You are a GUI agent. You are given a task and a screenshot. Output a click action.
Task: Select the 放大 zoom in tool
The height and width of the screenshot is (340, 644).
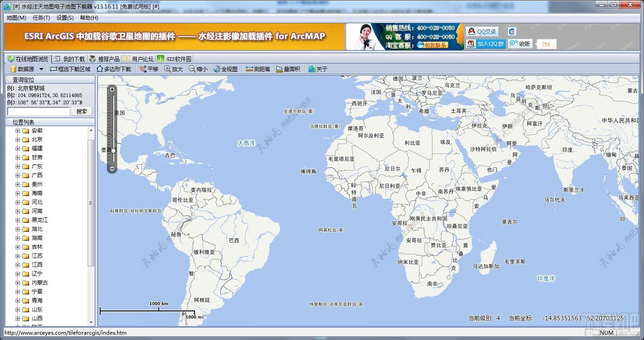click(174, 69)
